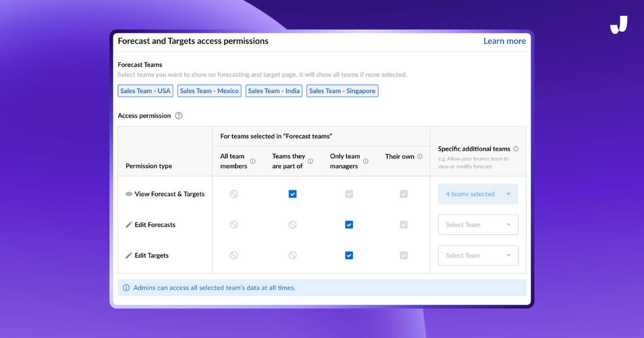The image size is (644, 338).
Task: Select the Sales Team - Singapore tag
Action: coord(342,91)
